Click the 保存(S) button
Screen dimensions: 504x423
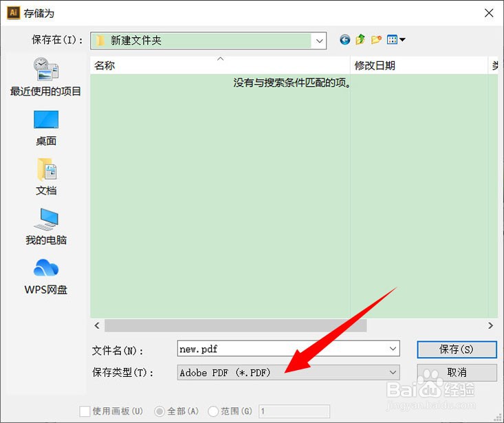pyautogui.click(x=457, y=349)
